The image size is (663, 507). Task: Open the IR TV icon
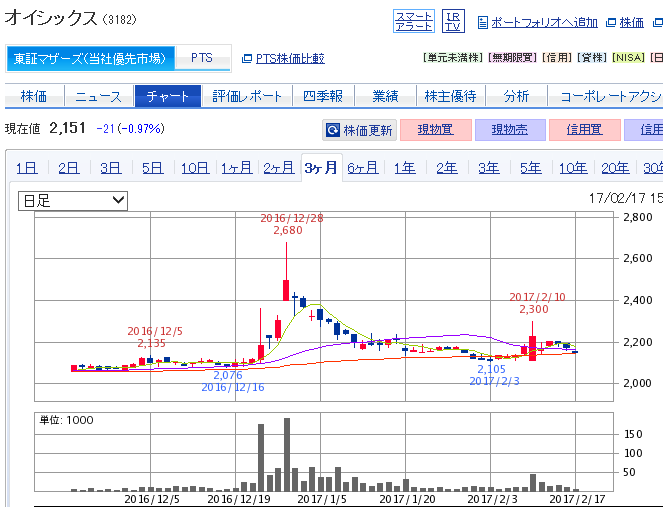453,21
